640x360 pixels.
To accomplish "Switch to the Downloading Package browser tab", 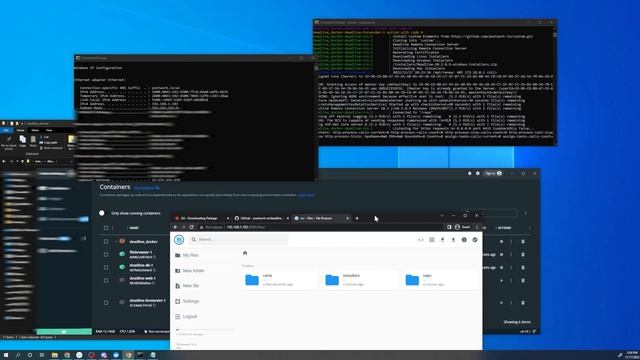I will click(201, 218).
